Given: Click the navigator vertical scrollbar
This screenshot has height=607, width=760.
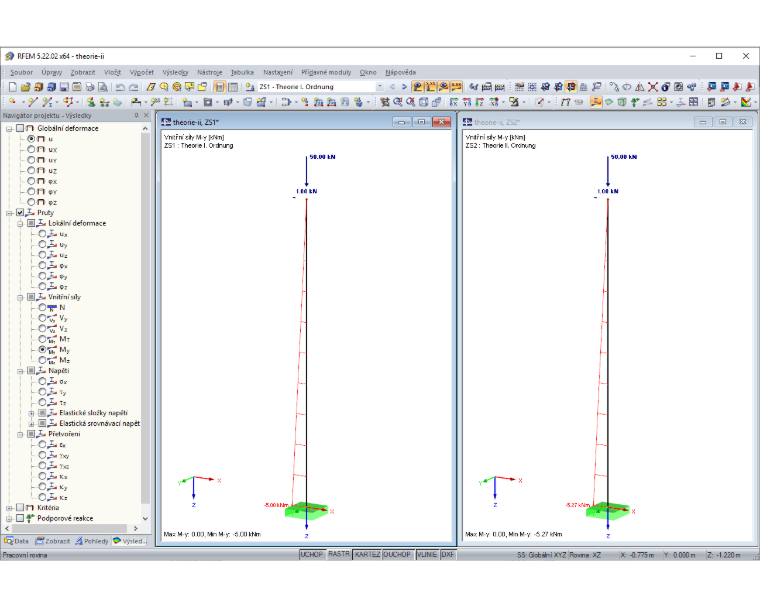Looking at the screenshot, I should (145, 318).
